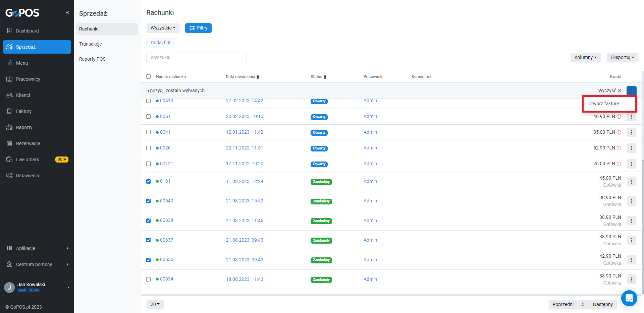
Task: Toggle the select-all header checkbox
Action: (x=149, y=77)
